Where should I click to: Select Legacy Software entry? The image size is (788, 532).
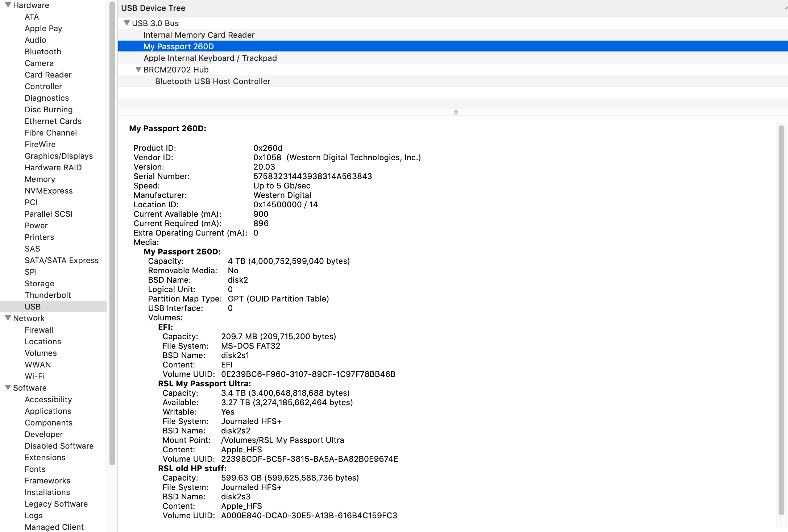[56, 504]
